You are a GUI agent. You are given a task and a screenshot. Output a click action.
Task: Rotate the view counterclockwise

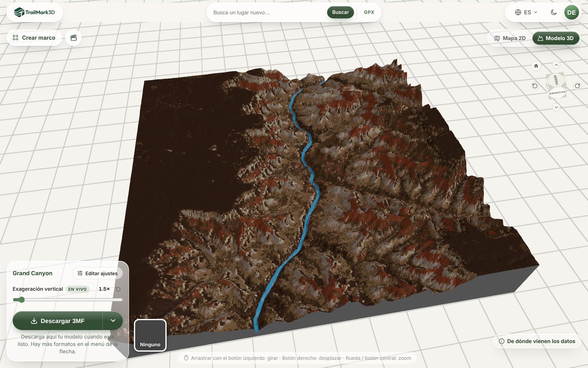point(535,86)
